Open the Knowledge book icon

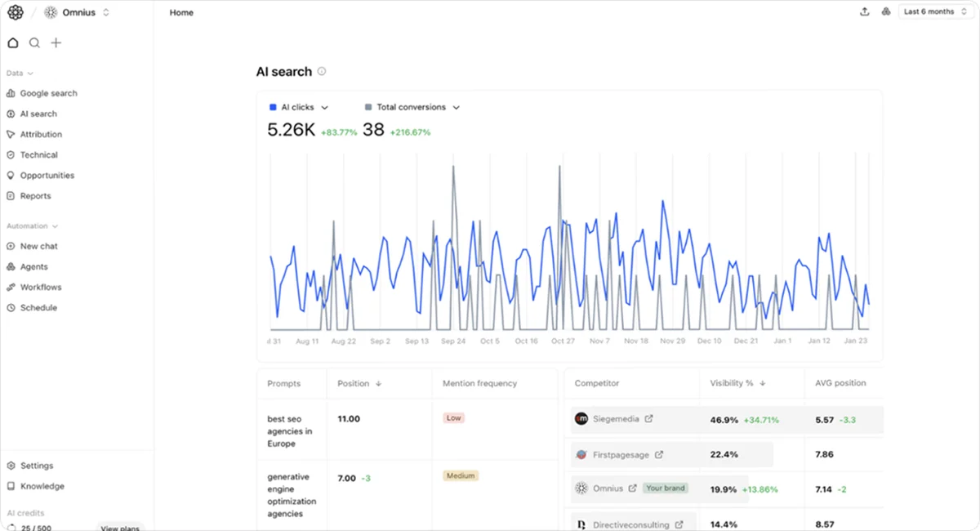tap(11, 486)
